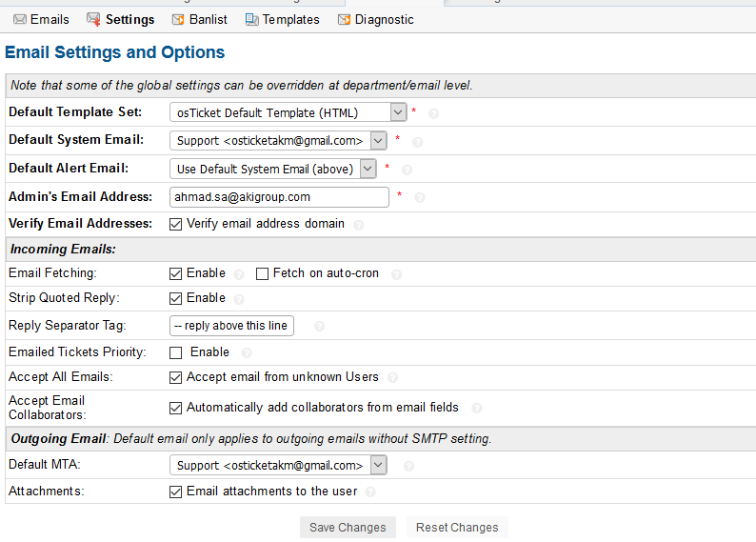Focus the Admin's Email Address field

[279, 197]
